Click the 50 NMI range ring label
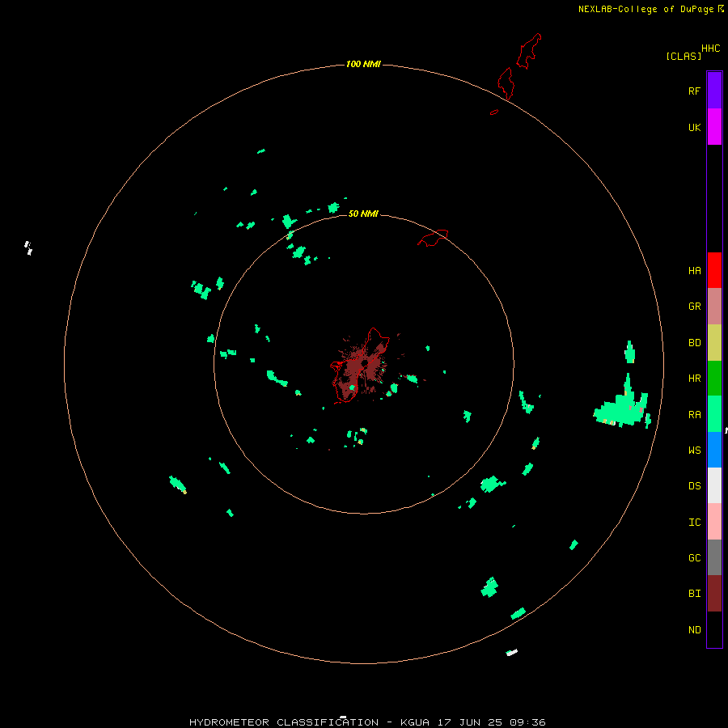 click(x=363, y=214)
